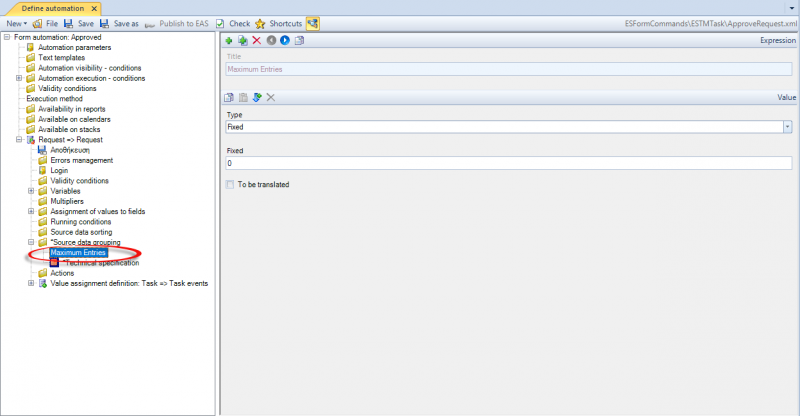
Task: Select Errors management tree item
Action: [82, 160]
